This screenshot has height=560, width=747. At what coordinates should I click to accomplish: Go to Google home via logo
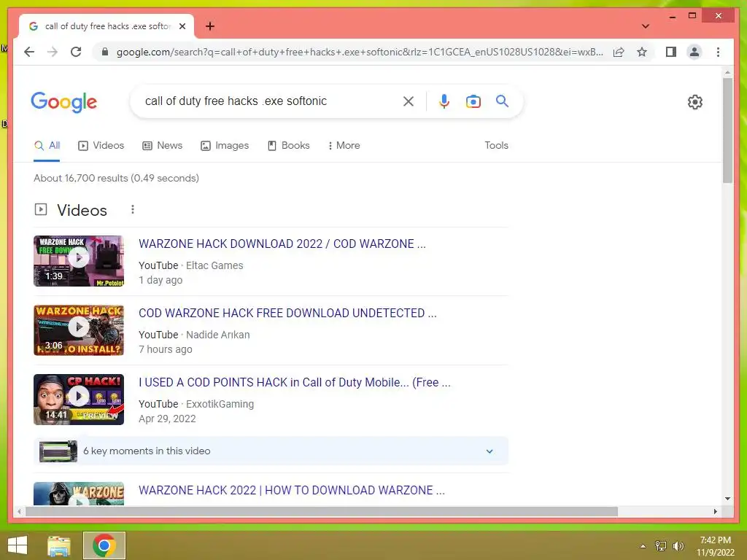tap(64, 102)
